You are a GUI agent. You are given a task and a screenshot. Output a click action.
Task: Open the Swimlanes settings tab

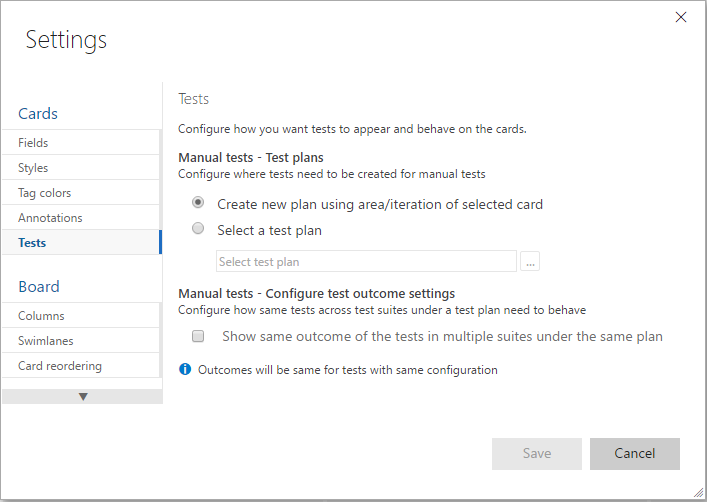coord(81,341)
